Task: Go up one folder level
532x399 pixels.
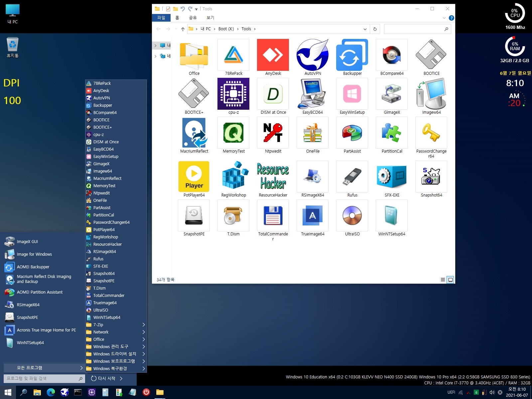Action: pyautogui.click(x=183, y=29)
